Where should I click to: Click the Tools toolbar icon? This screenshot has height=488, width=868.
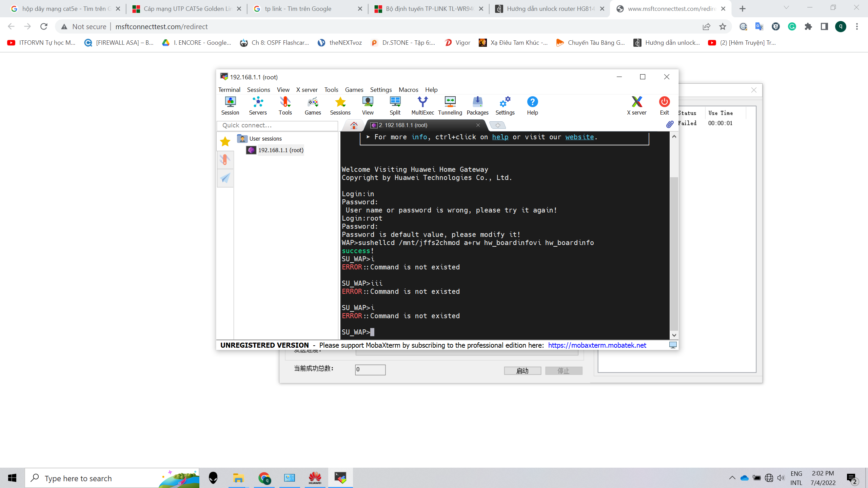285,105
